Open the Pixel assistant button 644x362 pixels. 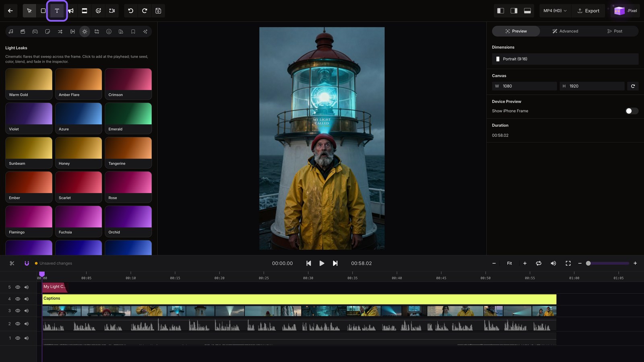[x=626, y=11]
